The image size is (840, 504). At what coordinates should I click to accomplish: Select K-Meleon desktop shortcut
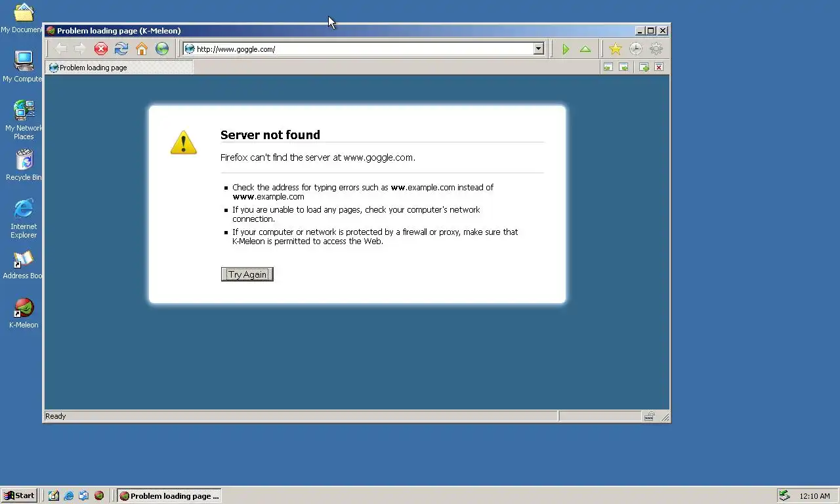[x=24, y=313]
